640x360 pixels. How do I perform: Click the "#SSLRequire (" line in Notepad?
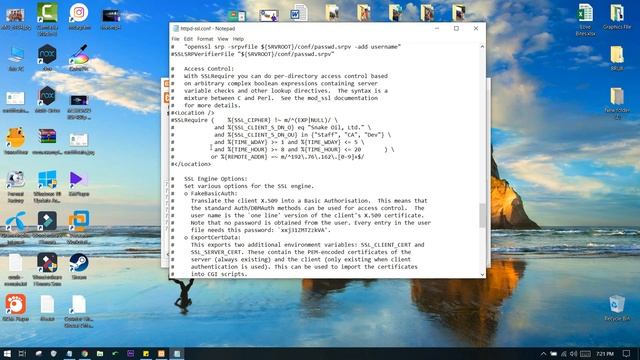click(x=255, y=120)
